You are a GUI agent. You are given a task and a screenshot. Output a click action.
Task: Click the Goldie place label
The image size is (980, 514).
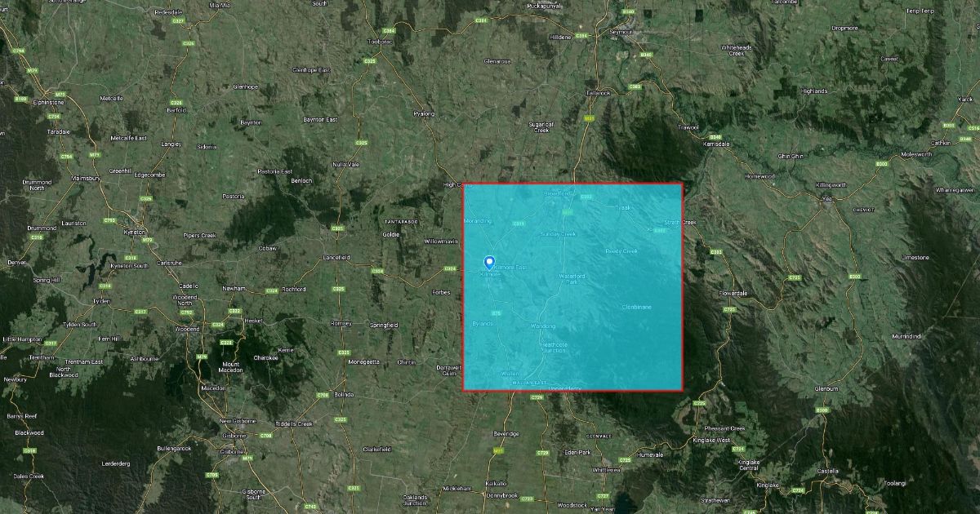[390, 234]
